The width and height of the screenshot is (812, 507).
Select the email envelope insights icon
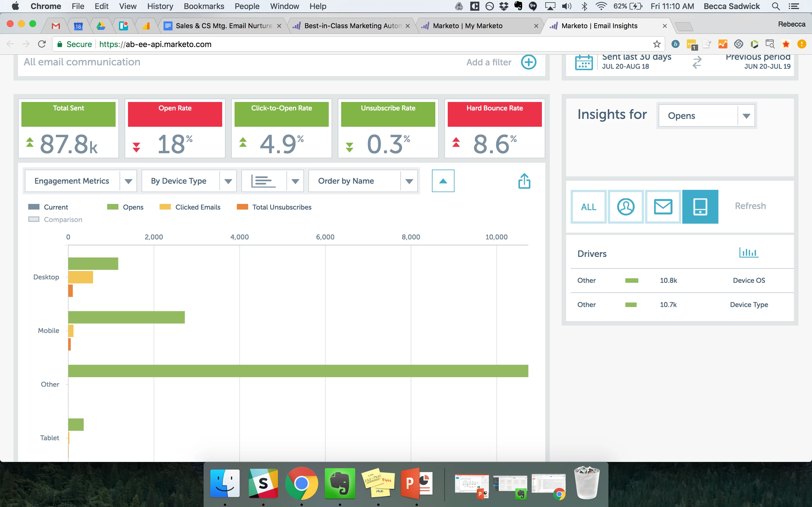663,206
